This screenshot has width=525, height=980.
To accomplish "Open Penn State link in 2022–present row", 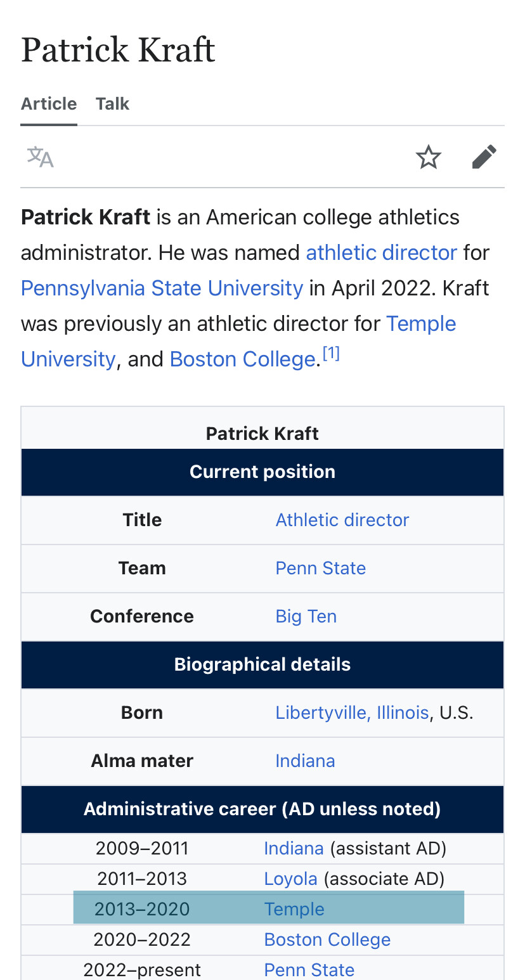I will point(309,970).
